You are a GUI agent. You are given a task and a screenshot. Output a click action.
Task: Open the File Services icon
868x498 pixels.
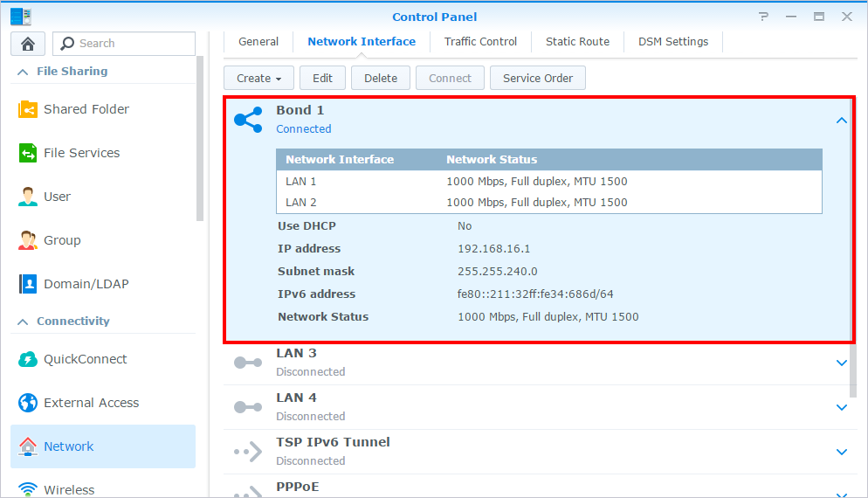(x=28, y=153)
